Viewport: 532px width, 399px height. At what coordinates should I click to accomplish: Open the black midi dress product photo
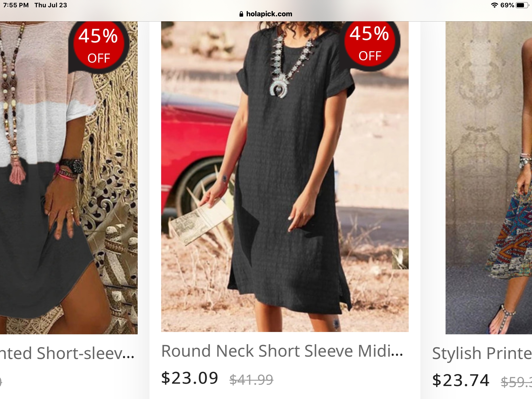tap(285, 177)
